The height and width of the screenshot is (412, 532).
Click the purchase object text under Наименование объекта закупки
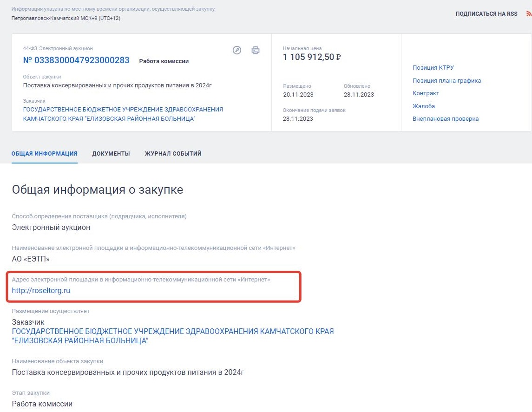point(128,373)
